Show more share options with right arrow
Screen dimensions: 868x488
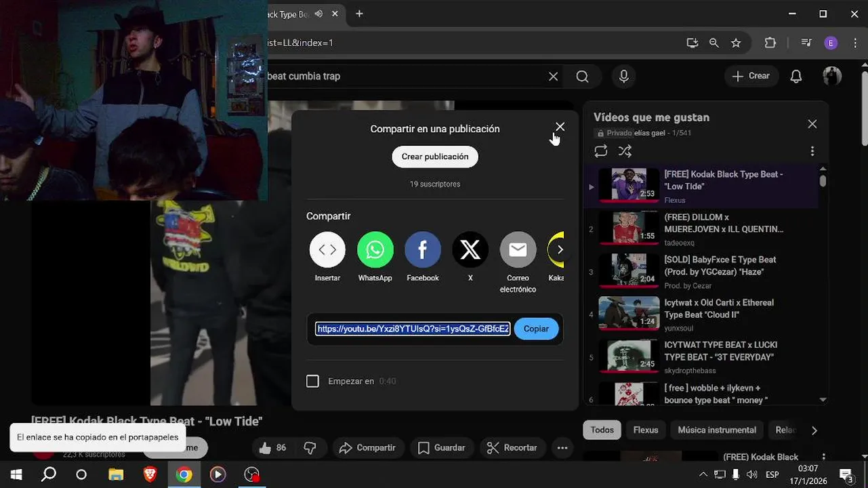[x=560, y=249]
